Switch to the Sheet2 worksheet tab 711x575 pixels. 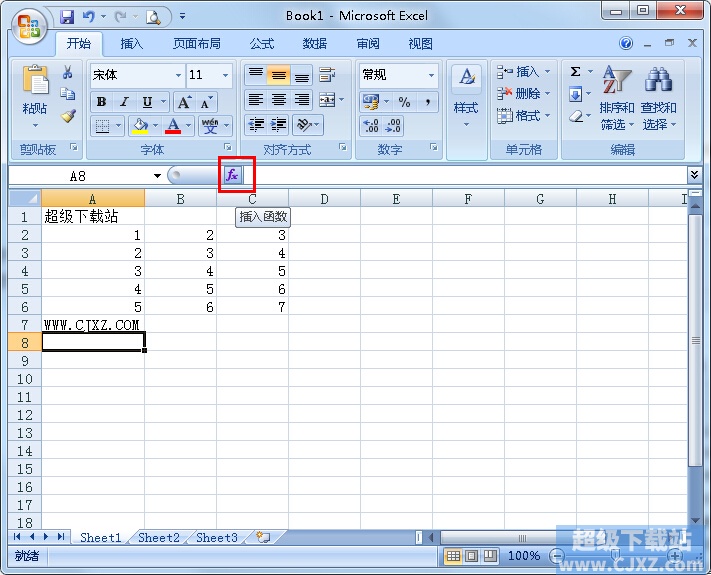[x=159, y=538]
